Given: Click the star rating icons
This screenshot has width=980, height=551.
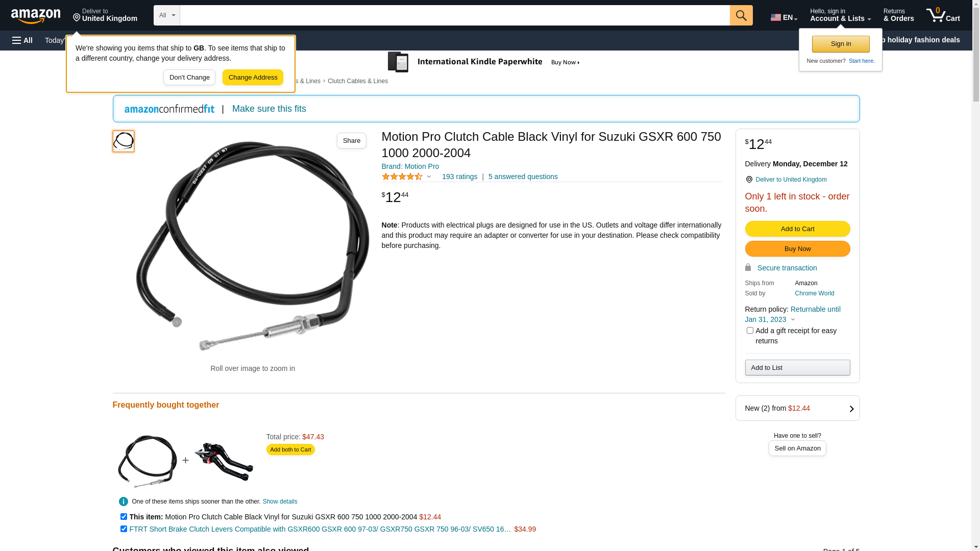Looking at the screenshot, I should click(x=402, y=177).
